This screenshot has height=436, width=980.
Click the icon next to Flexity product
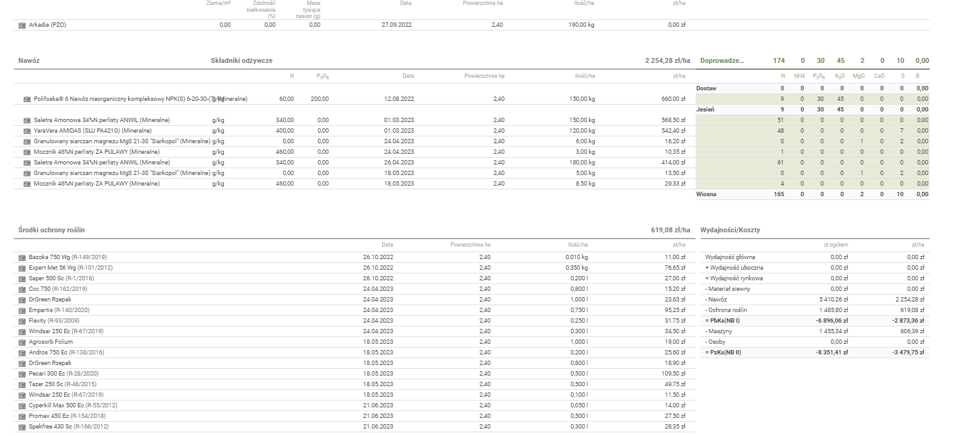click(22, 321)
